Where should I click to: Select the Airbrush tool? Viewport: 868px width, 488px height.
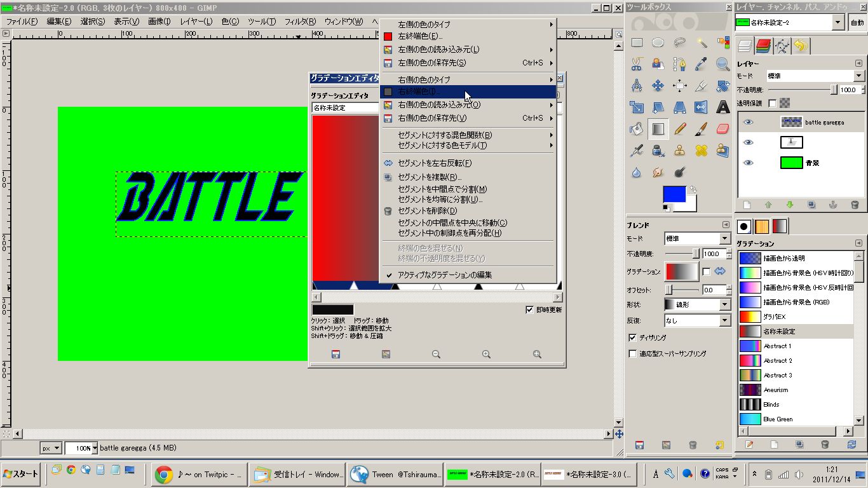[x=637, y=151]
